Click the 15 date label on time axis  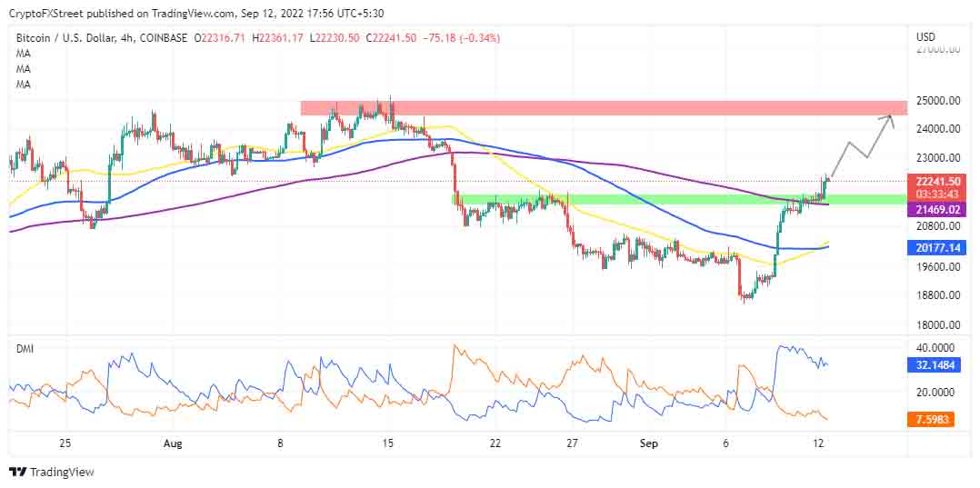click(x=387, y=443)
